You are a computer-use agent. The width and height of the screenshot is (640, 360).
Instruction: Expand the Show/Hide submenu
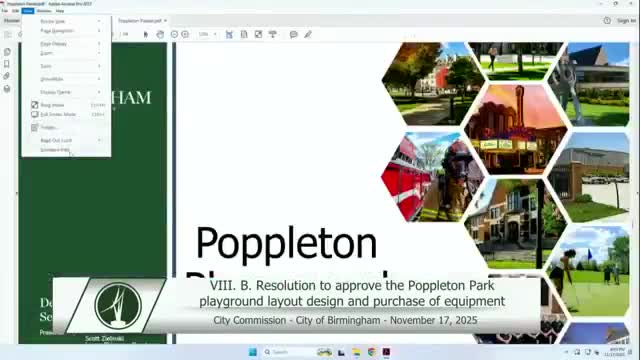[x=66, y=79]
